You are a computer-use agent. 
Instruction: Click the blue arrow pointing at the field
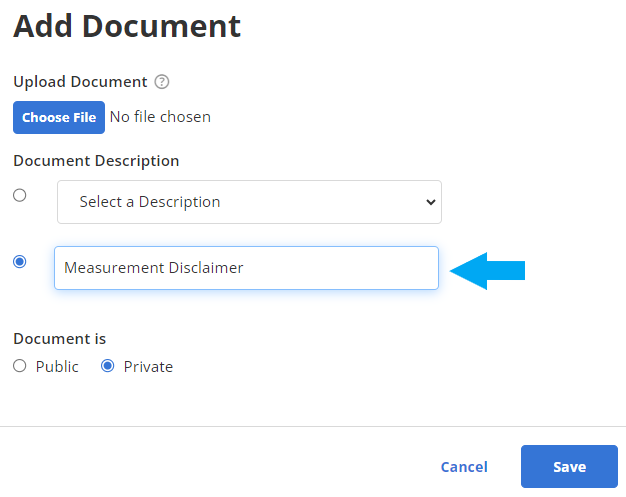tap(487, 271)
